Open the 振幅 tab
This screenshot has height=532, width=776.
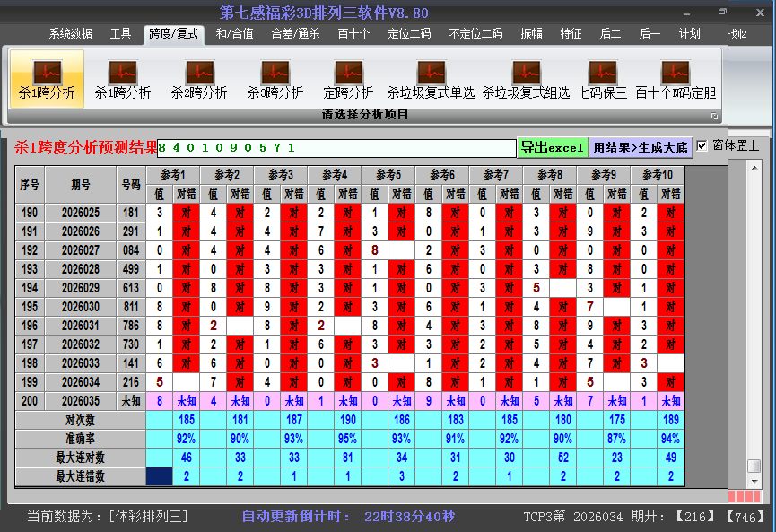coord(532,34)
